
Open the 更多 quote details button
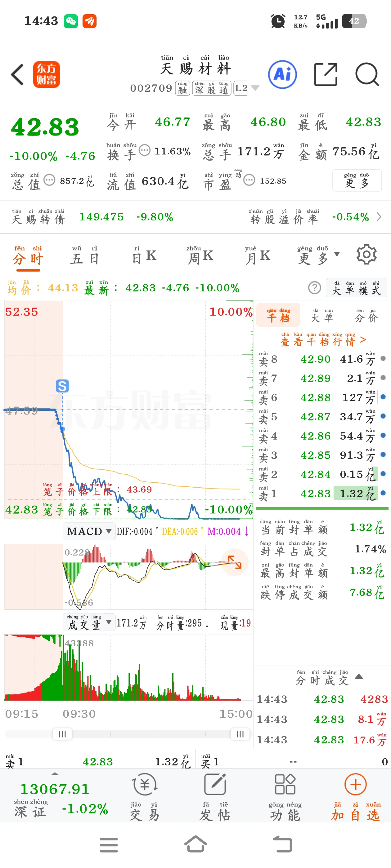[x=357, y=181]
